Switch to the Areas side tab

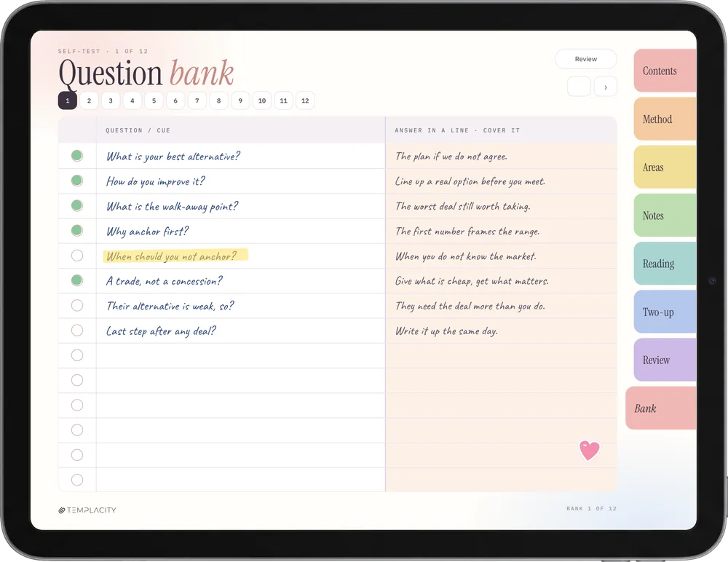coord(665,167)
